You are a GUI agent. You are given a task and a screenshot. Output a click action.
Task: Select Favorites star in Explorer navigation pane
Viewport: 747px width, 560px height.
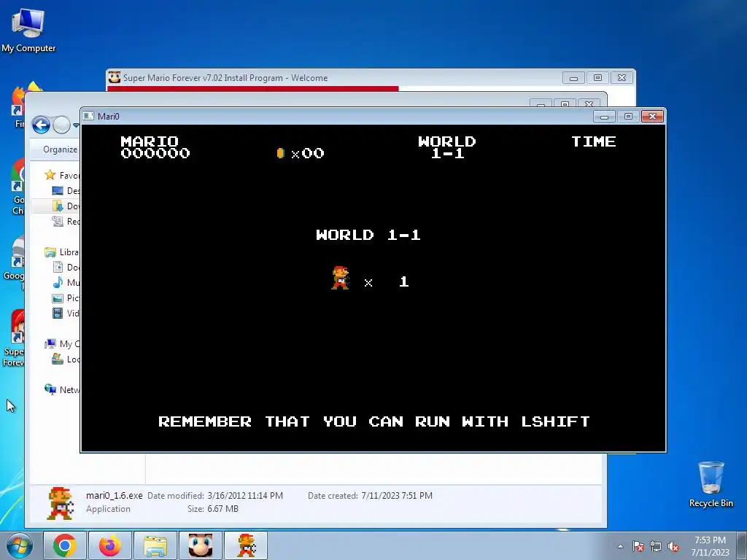tap(50, 175)
